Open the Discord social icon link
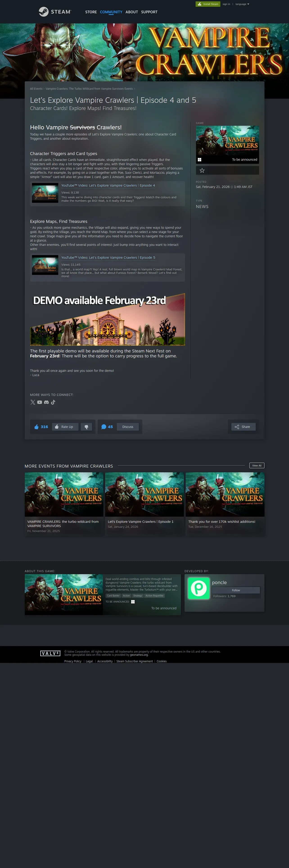 tap(46, 402)
